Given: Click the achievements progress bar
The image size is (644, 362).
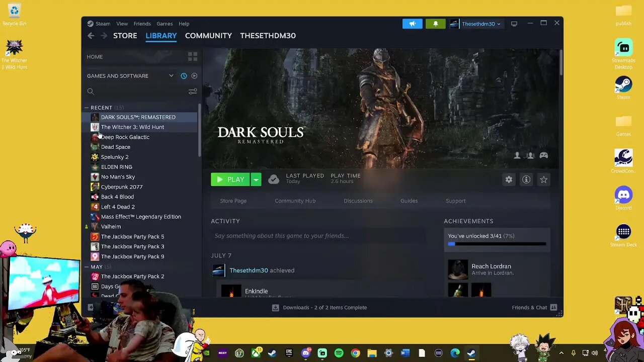Looking at the screenshot, I should point(497,244).
